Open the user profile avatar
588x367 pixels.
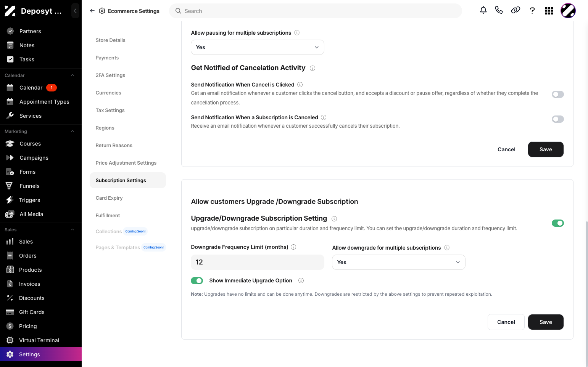[568, 11]
